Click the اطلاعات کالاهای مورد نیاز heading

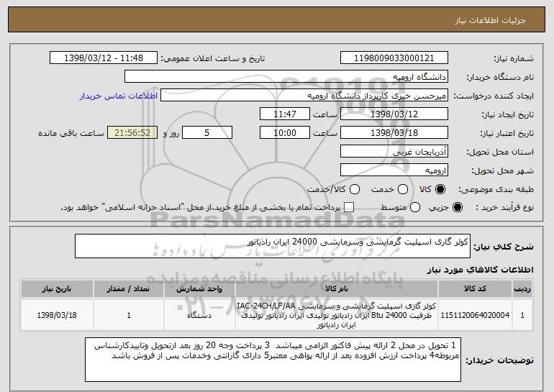tap(480, 270)
